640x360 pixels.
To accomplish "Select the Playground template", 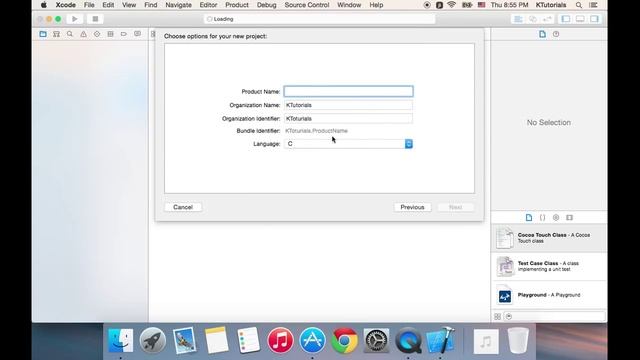I will [x=549, y=295].
